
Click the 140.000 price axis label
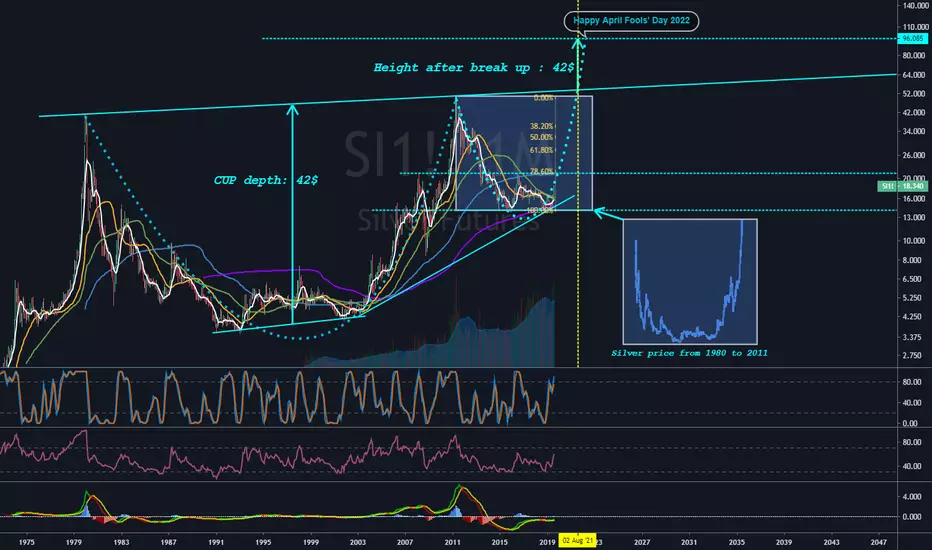pos(915,6)
